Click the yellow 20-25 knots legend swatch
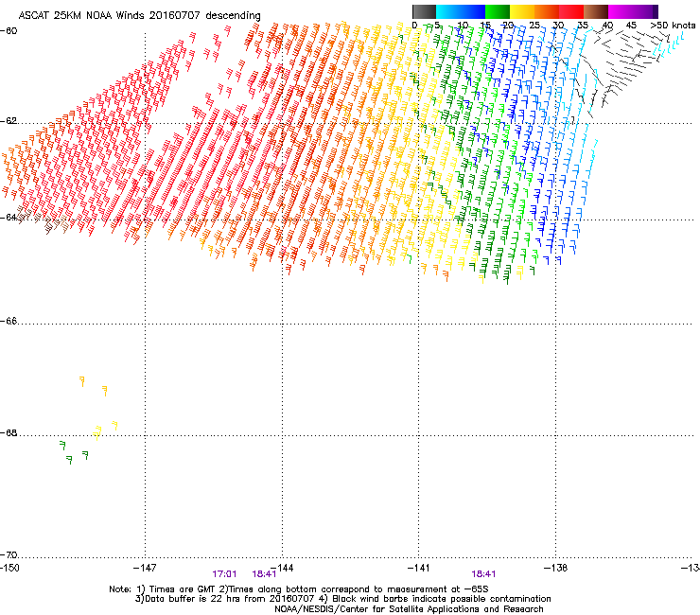Screen dimensions: 700x615 [x=522, y=11]
